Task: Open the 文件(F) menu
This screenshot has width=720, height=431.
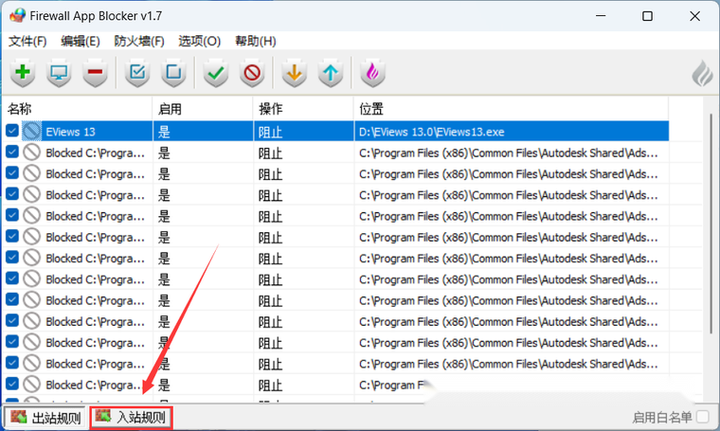Action: coord(28,41)
